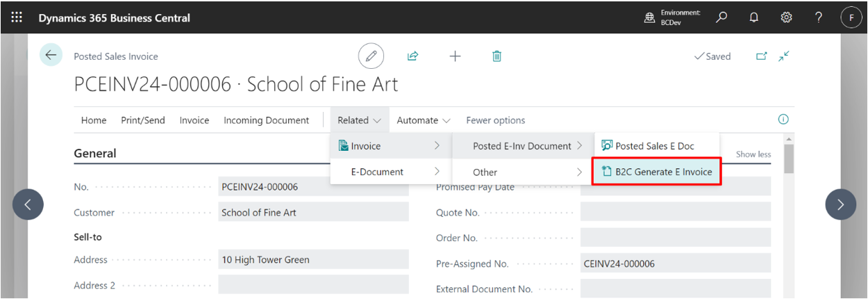
Task: Open the settings gear icon
Action: 787,17
